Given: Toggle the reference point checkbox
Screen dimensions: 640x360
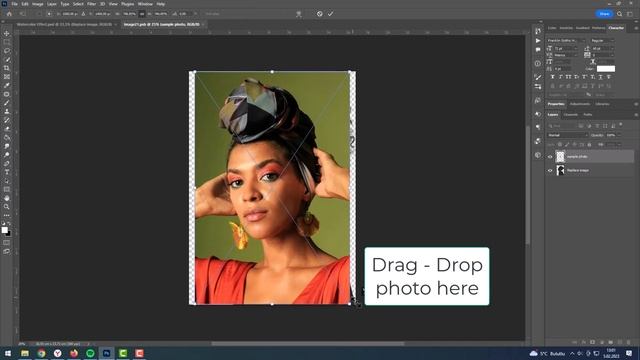Looking at the screenshot, I should click(x=40, y=14).
